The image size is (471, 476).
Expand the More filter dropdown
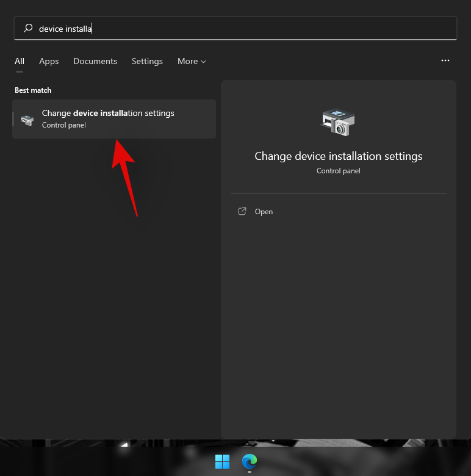click(x=191, y=61)
